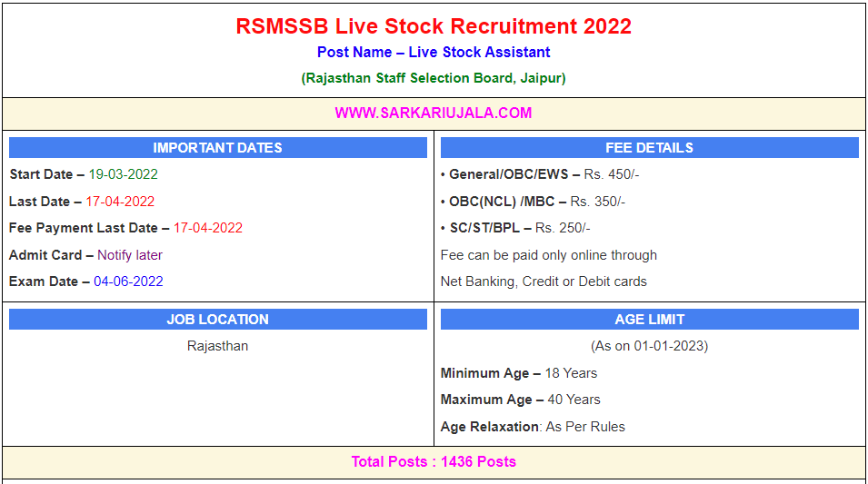Viewport: 868px width, 484px height.
Task: Click the RSMSSB Live Stock Recruitment 2022 title
Action: point(434,26)
